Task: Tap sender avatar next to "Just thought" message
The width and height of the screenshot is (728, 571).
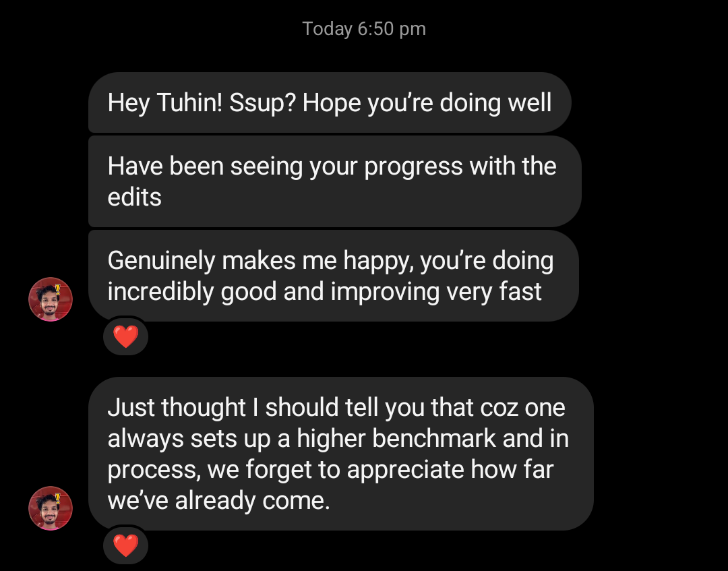Action: click(x=50, y=508)
